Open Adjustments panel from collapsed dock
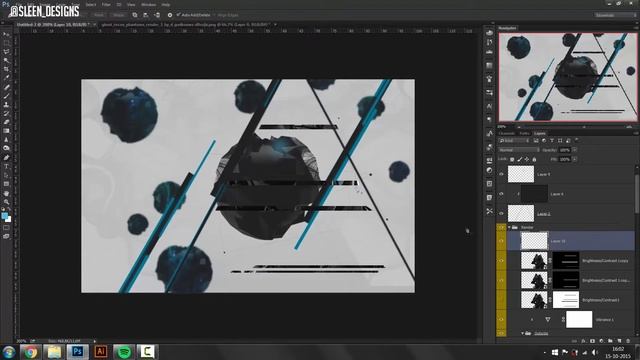This screenshot has width=640, height=360. coord(489,170)
